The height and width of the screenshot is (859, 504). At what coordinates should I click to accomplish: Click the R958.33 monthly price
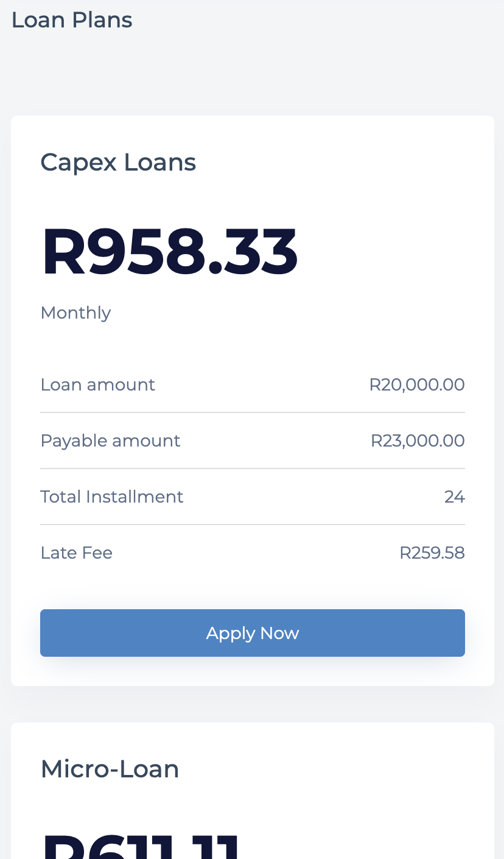tap(169, 252)
